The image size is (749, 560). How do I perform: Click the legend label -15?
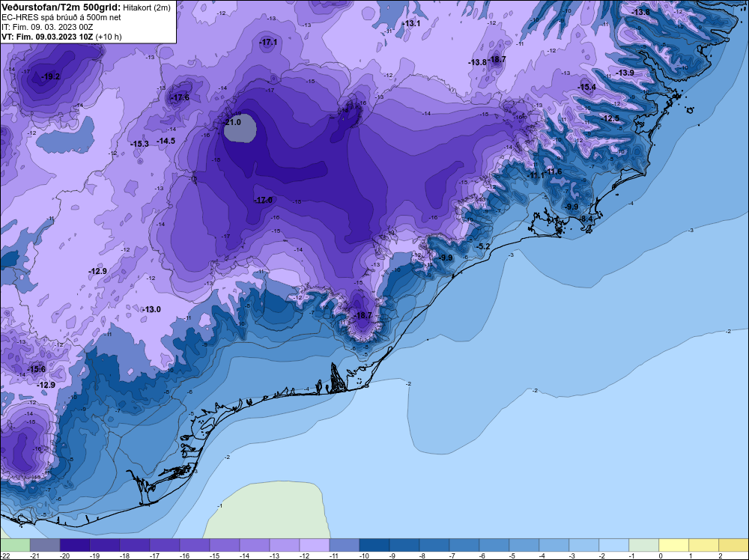[214, 556]
